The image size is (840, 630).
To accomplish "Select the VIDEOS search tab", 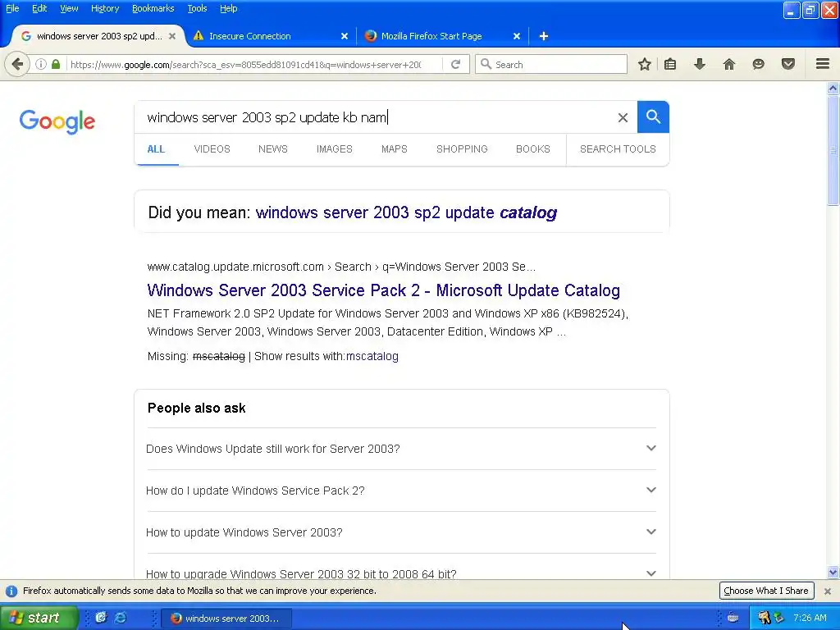I will point(212,149).
